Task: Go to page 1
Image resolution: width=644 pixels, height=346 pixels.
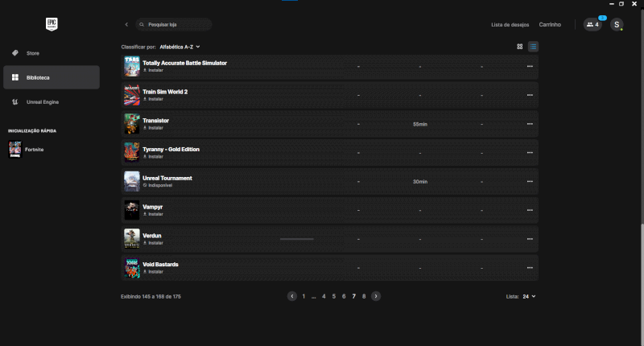Action: click(x=303, y=296)
